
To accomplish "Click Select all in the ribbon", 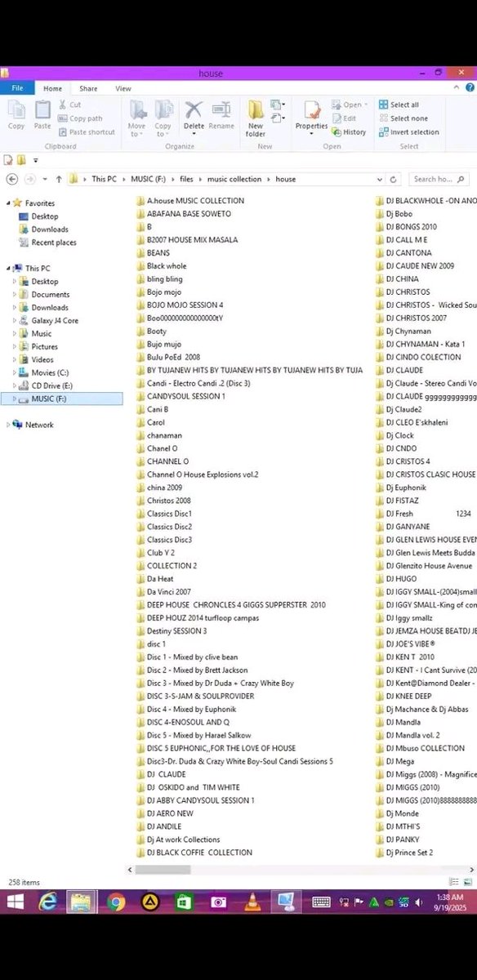I will point(399,105).
